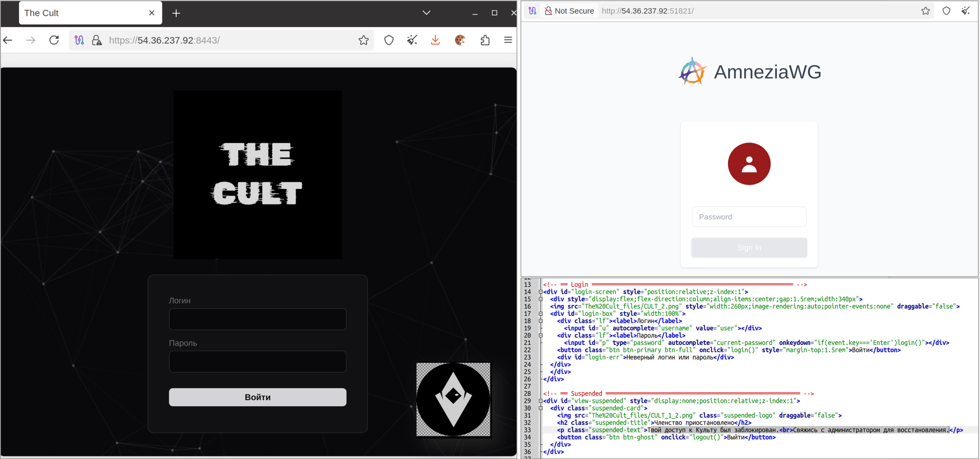Bookmark The Cult page with star

click(363, 40)
